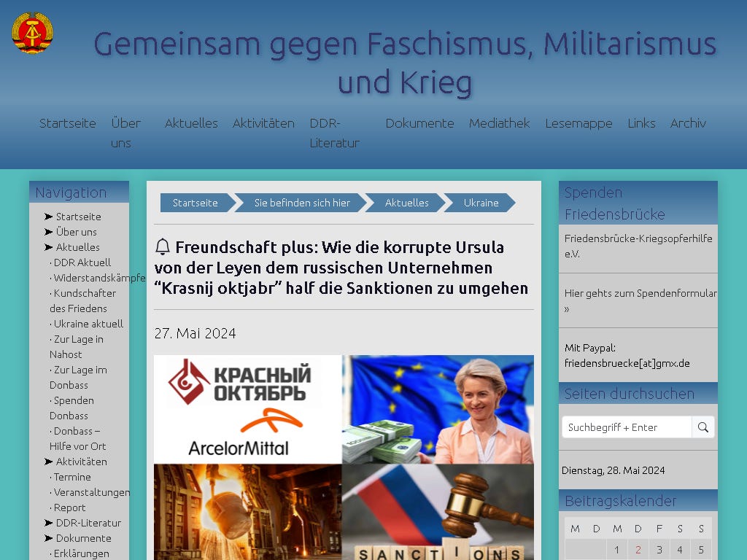
Task: Select Startseite in sidebar navigation
Action: tap(79, 217)
